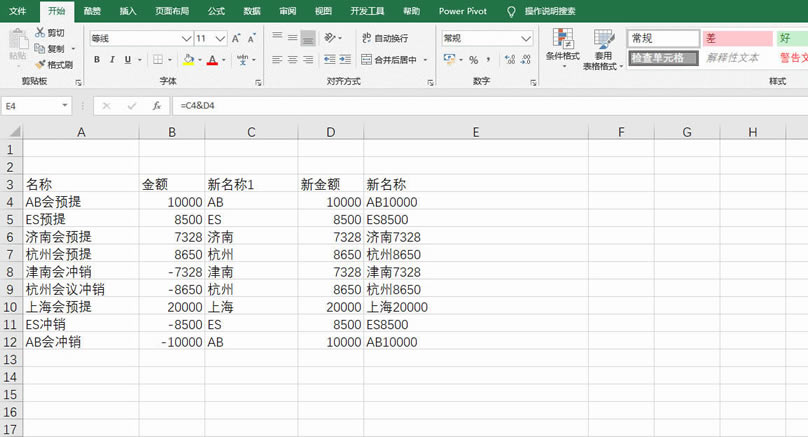The width and height of the screenshot is (808, 437).
Task: Toggle Italic formatting
Action: [112, 60]
